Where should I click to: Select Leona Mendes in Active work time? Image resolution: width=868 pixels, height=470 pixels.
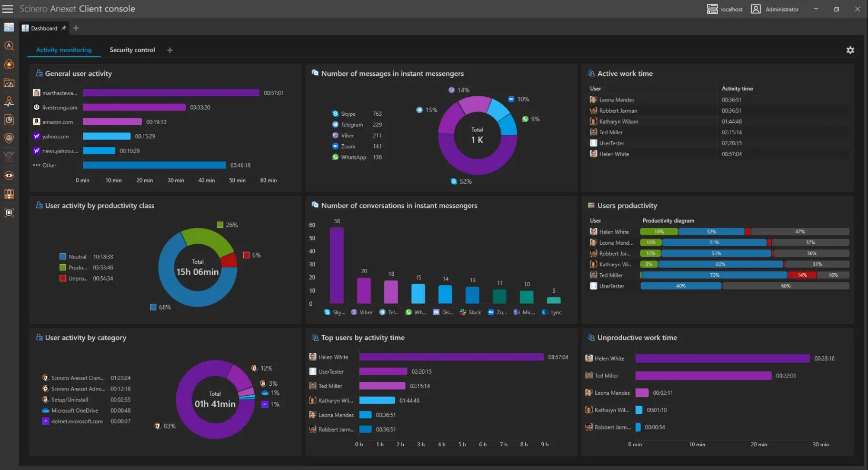[x=617, y=100]
